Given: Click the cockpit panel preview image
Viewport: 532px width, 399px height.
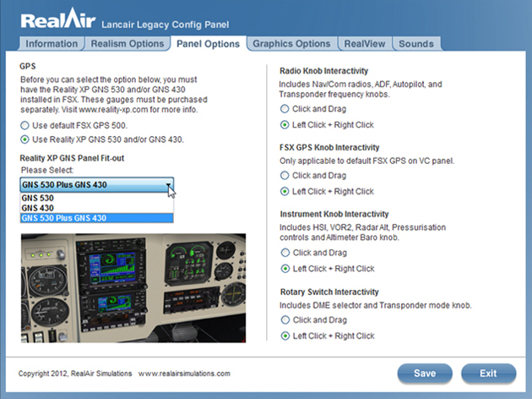Looking at the screenshot, I should coord(133,288).
